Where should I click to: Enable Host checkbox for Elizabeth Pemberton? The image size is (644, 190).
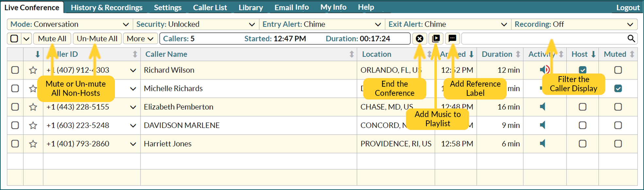click(583, 107)
